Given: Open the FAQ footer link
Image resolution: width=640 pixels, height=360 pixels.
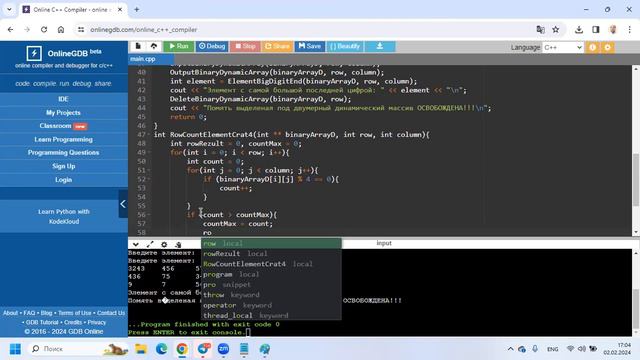Looking at the screenshot, I should pos(29,313).
